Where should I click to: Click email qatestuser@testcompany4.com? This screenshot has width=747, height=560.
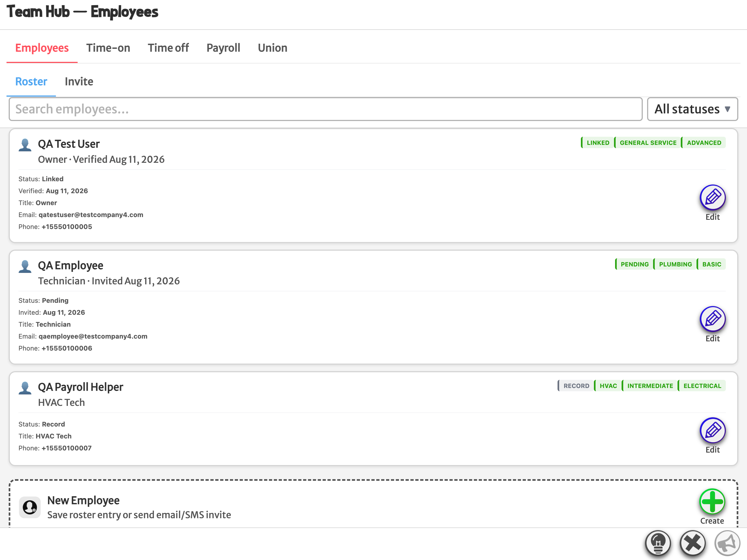pos(91,215)
